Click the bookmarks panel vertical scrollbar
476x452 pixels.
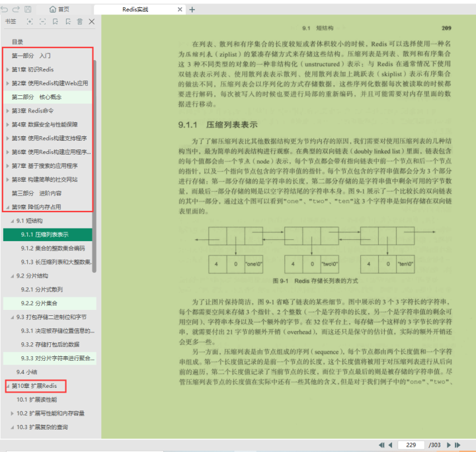click(x=94, y=166)
